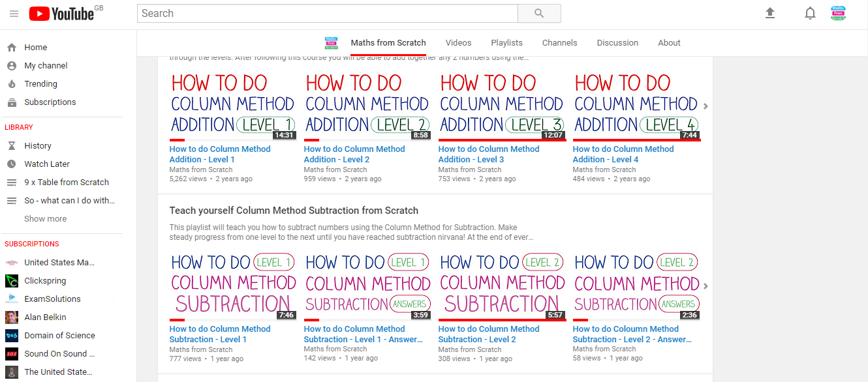Open Watch Later in the library
This screenshot has height=382, width=868.
point(47,164)
